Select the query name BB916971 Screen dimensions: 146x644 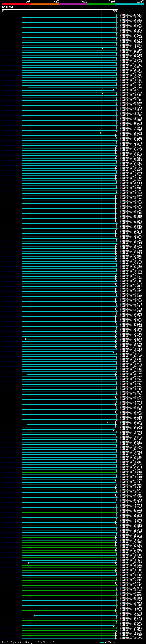8,8
